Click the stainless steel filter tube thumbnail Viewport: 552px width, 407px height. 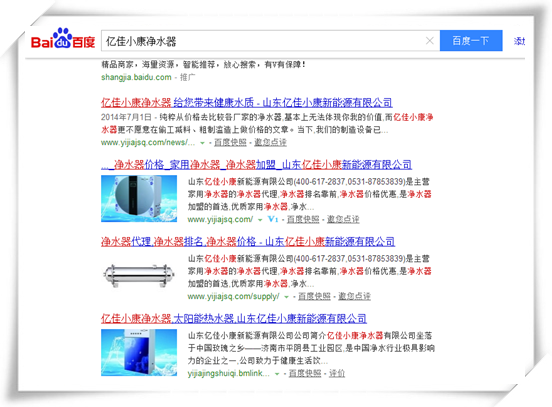pos(139,275)
